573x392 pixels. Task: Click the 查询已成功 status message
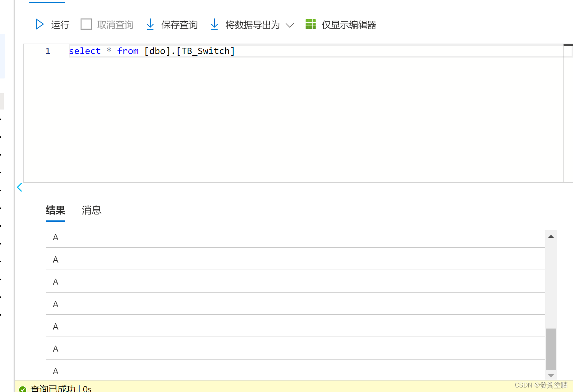click(x=53, y=389)
